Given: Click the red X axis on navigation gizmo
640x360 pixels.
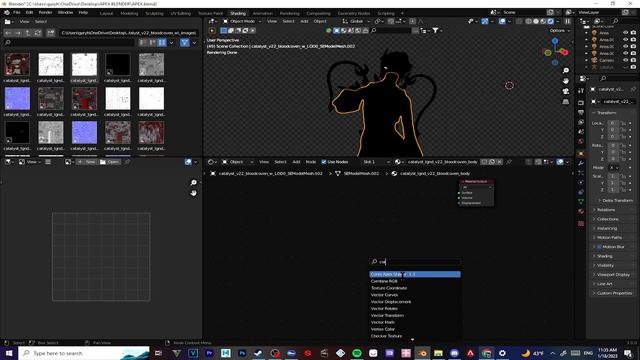Looking at the screenshot, I should pyautogui.click(x=565, y=52).
